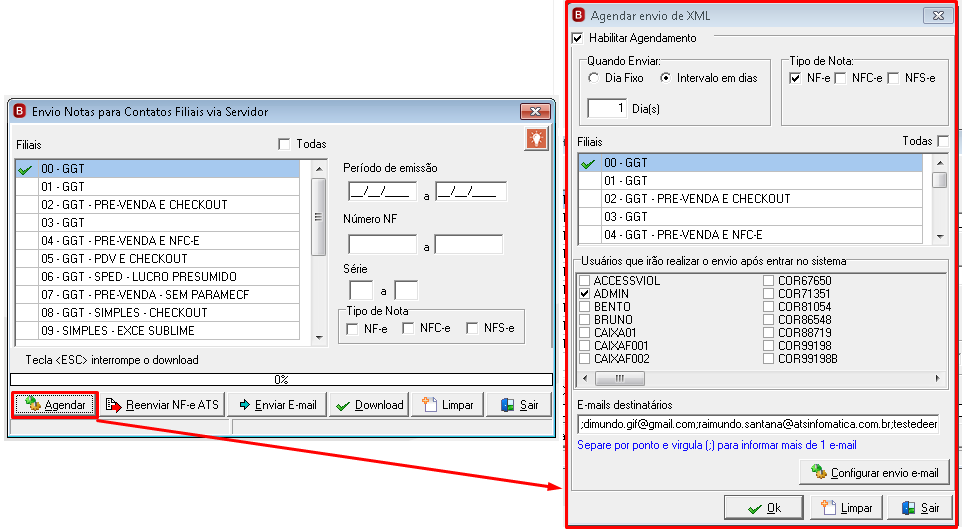Select the Dia Fixo radio option
The width and height of the screenshot is (963, 531).
tap(593, 78)
